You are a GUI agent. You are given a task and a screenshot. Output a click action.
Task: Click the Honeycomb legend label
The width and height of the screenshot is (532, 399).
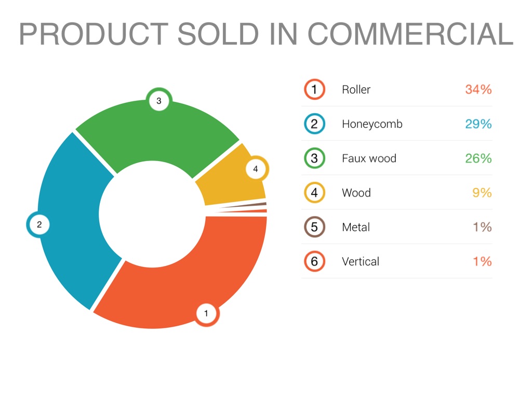point(372,124)
